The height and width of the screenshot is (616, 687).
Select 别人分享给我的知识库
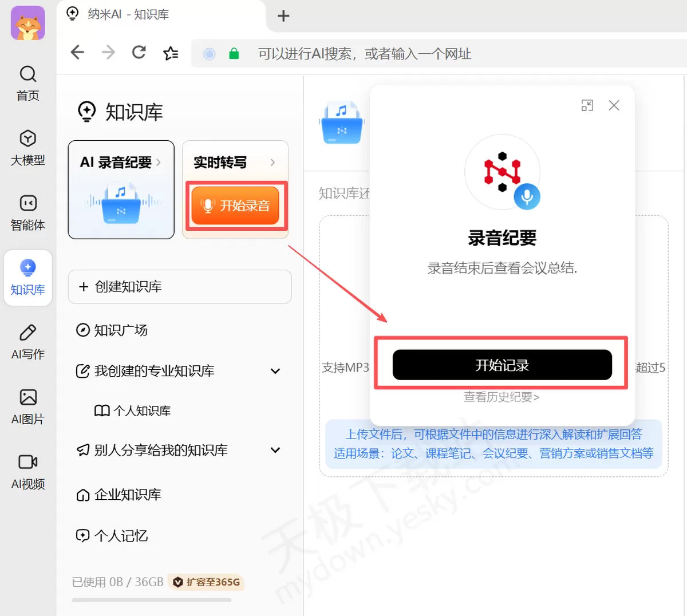point(152,451)
